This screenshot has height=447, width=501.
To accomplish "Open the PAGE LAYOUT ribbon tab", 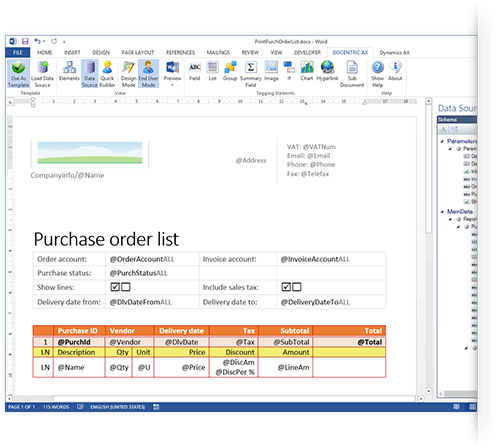I will tap(138, 53).
